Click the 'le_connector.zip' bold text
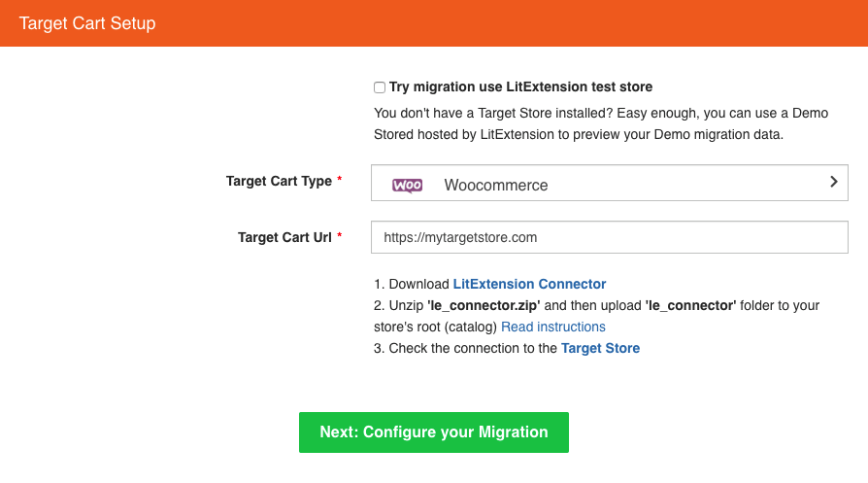The image size is (868, 483). pyautogui.click(x=484, y=306)
